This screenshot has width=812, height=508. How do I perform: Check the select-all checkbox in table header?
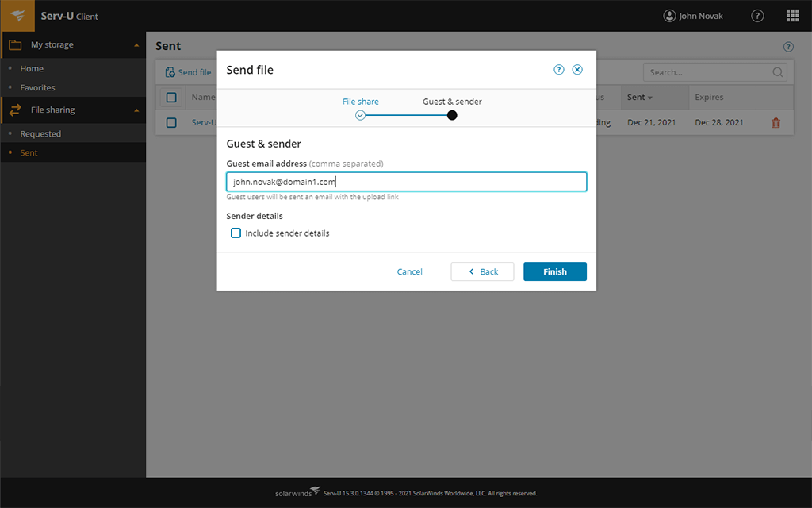[x=171, y=97]
